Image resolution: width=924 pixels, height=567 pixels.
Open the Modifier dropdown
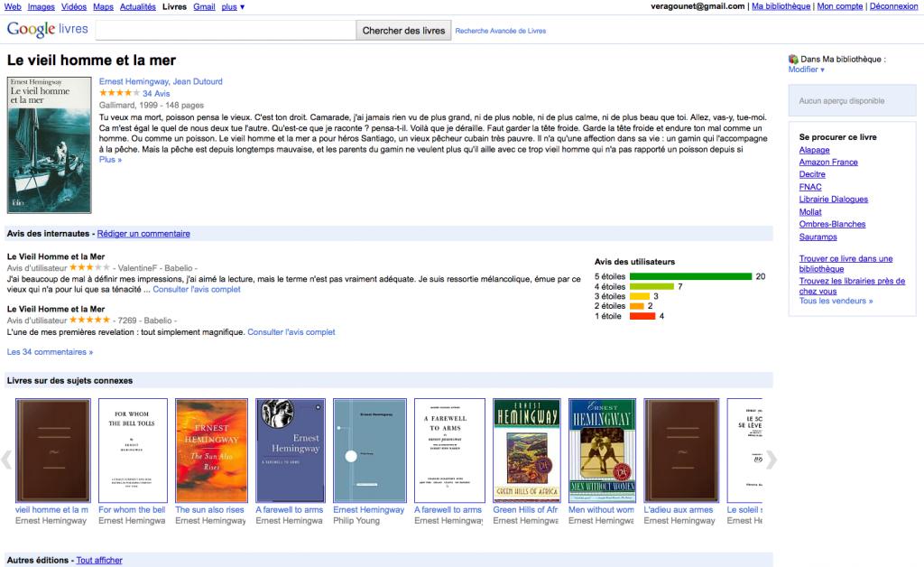(x=806, y=70)
